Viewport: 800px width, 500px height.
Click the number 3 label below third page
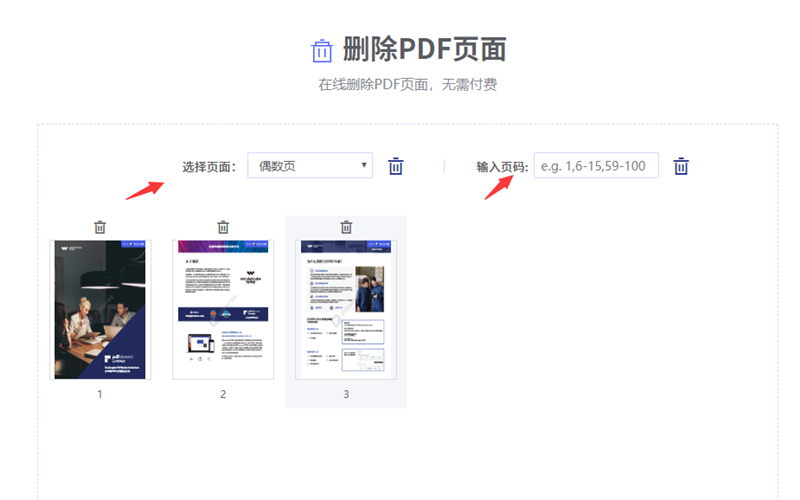pos(346,394)
